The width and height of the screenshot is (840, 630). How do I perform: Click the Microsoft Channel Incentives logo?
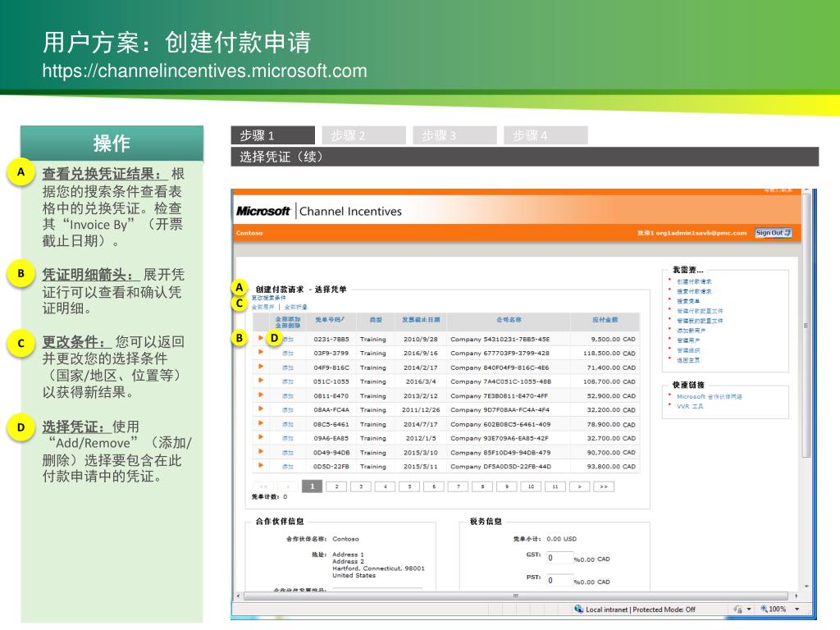[x=319, y=211]
